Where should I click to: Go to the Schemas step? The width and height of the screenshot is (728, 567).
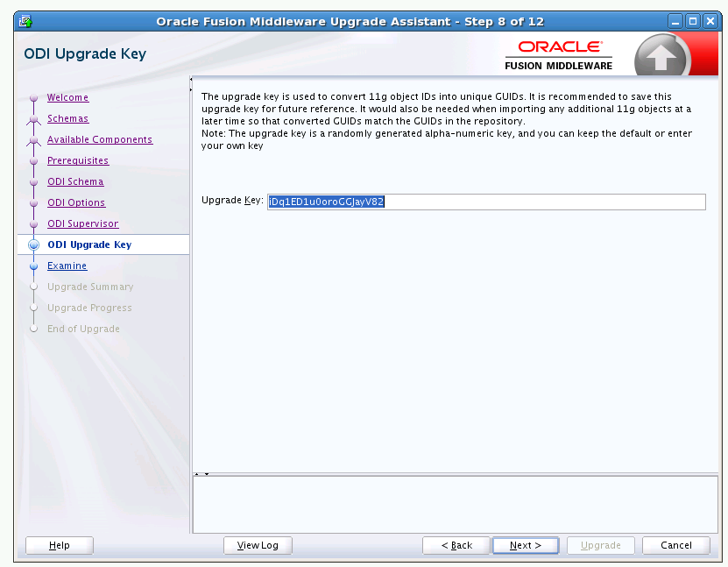[67, 118]
